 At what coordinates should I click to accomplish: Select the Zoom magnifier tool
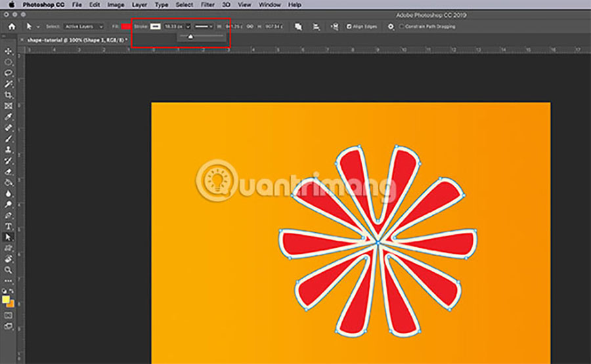pyautogui.click(x=9, y=270)
